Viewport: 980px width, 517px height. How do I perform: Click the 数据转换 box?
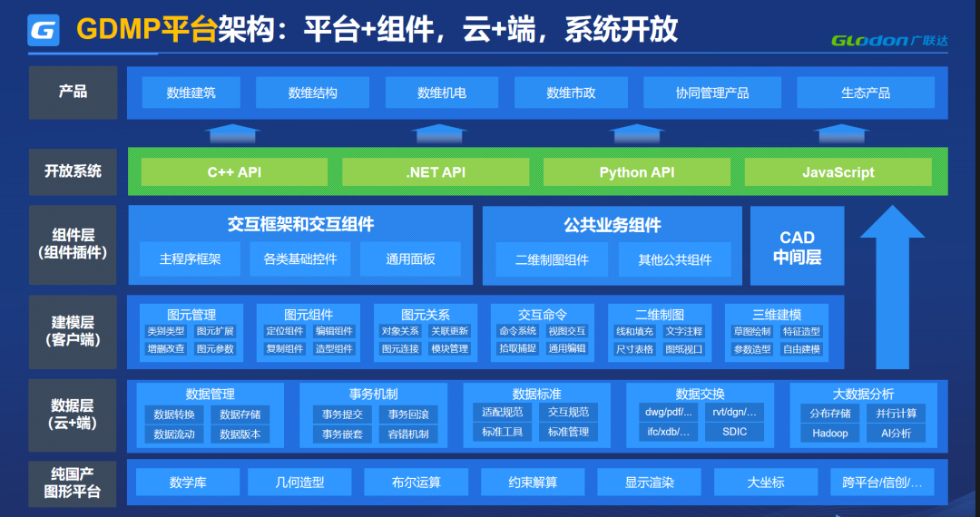click(174, 415)
